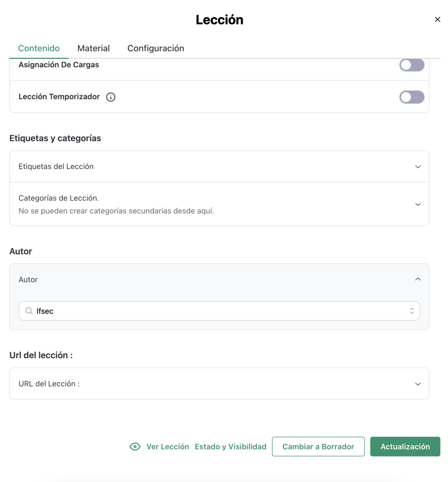Viewport: 448px width, 482px height.
Task: Click the Cambiar a Borrador button
Action: coord(318,447)
